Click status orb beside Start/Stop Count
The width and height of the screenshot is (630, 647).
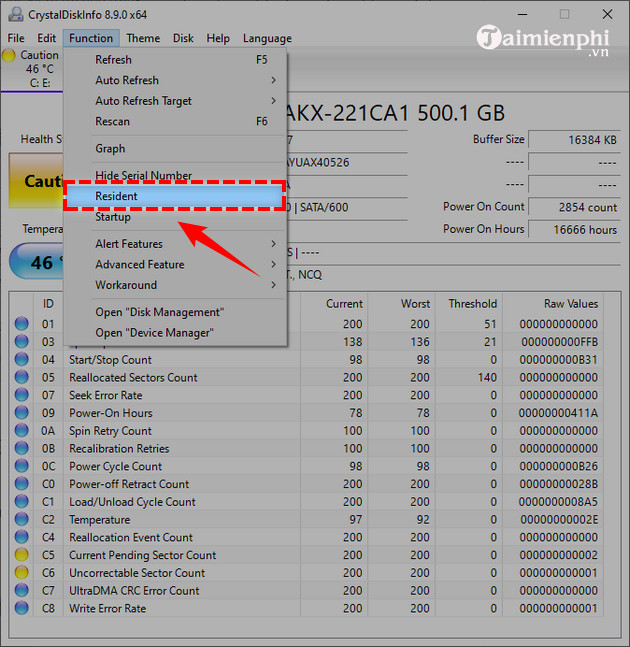(x=21, y=359)
